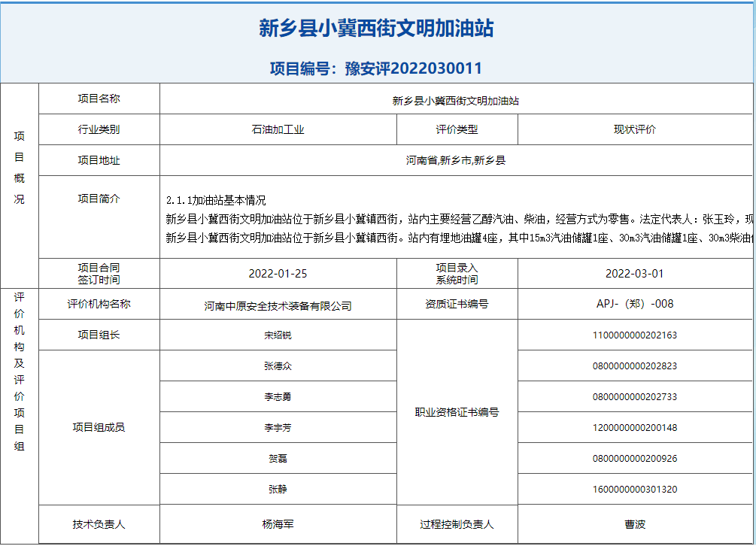
Task: Select the 项目合同签订时间 label cell
Action: (99, 273)
